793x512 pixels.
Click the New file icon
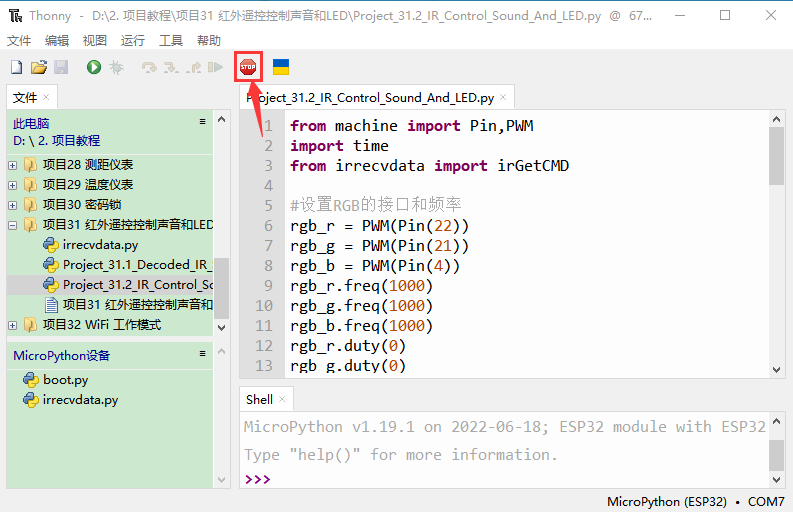pos(16,67)
